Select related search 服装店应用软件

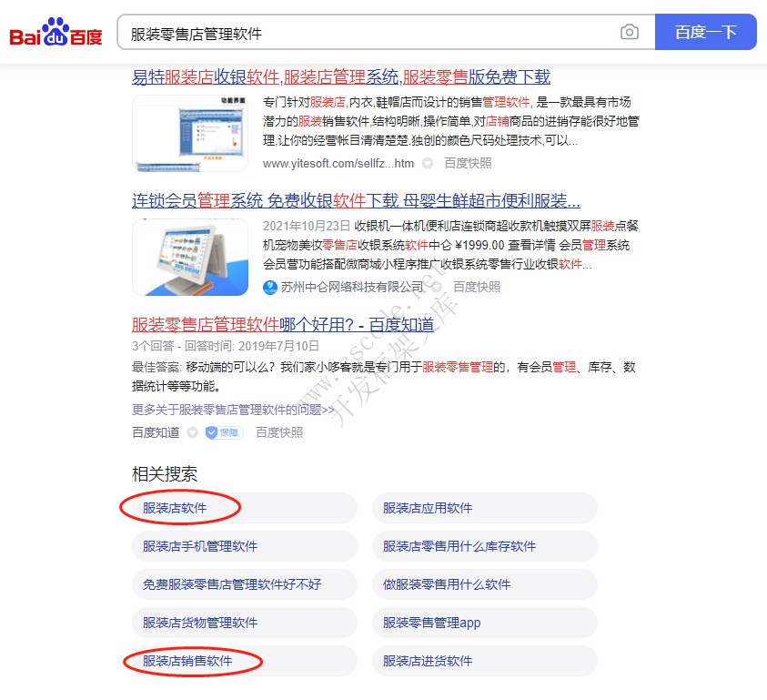(485, 508)
